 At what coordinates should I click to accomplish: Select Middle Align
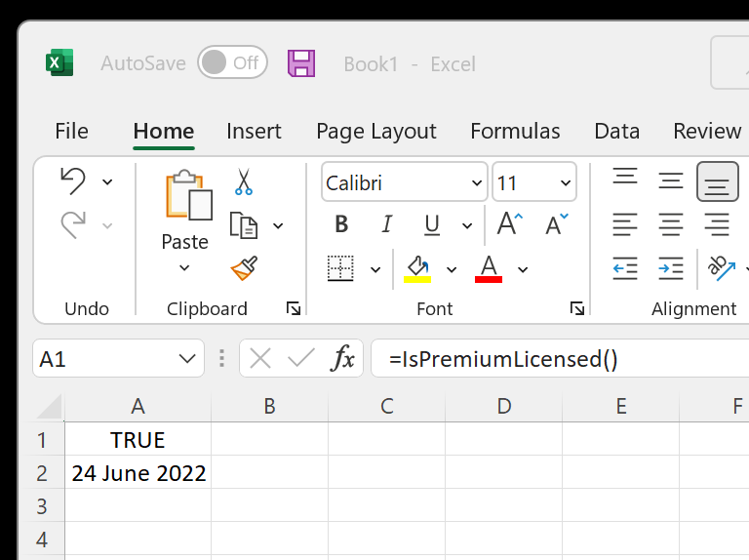(x=671, y=180)
